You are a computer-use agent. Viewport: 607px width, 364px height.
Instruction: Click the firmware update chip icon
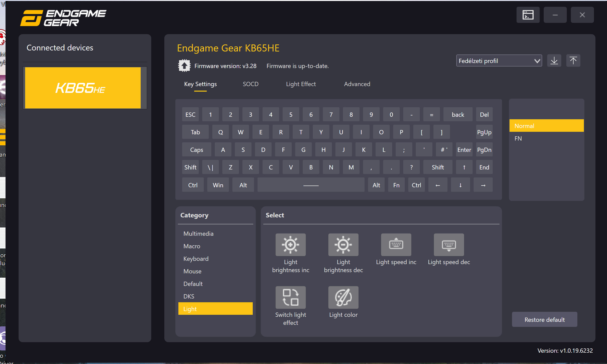click(x=184, y=66)
